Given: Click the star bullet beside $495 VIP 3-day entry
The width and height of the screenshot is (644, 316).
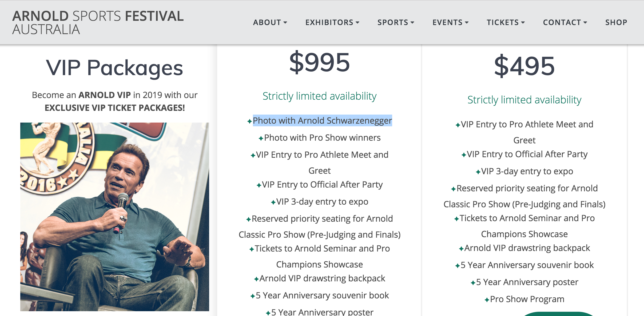Looking at the screenshot, I should tap(478, 172).
